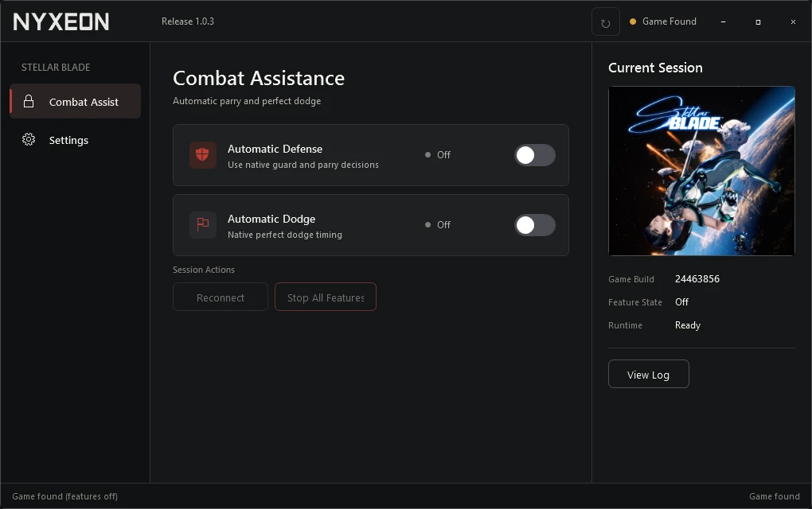The height and width of the screenshot is (509, 812).
Task: Click 'Native perfect dodge timing' description
Action: coord(285,235)
